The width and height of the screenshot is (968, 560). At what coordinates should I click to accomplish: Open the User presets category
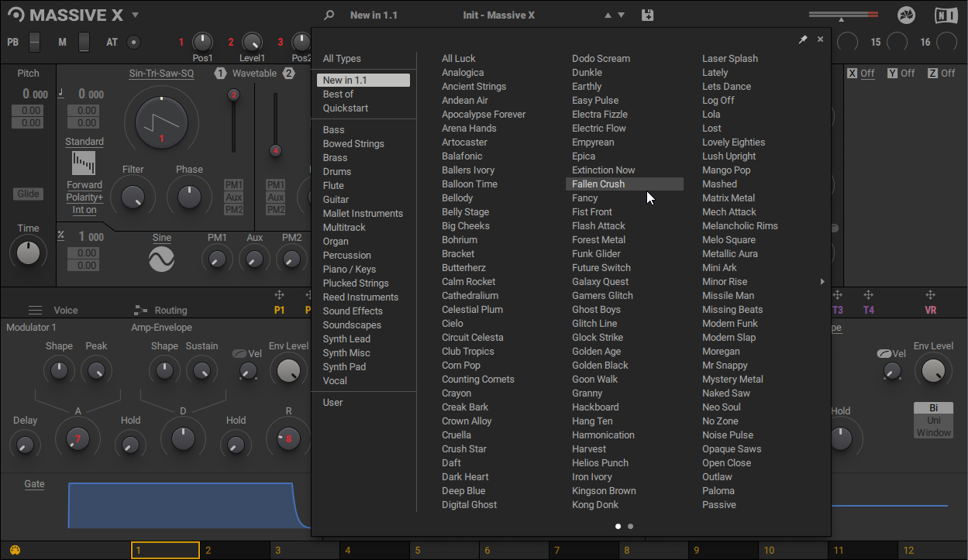click(333, 403)
